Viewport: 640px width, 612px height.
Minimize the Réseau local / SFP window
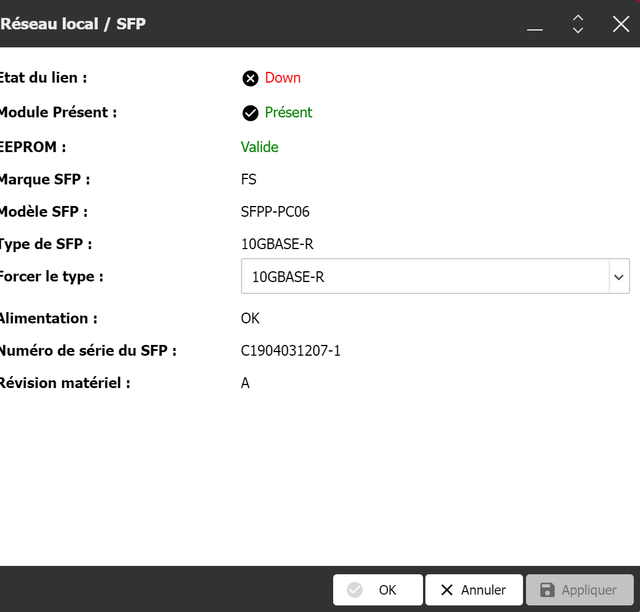point(535,29)
